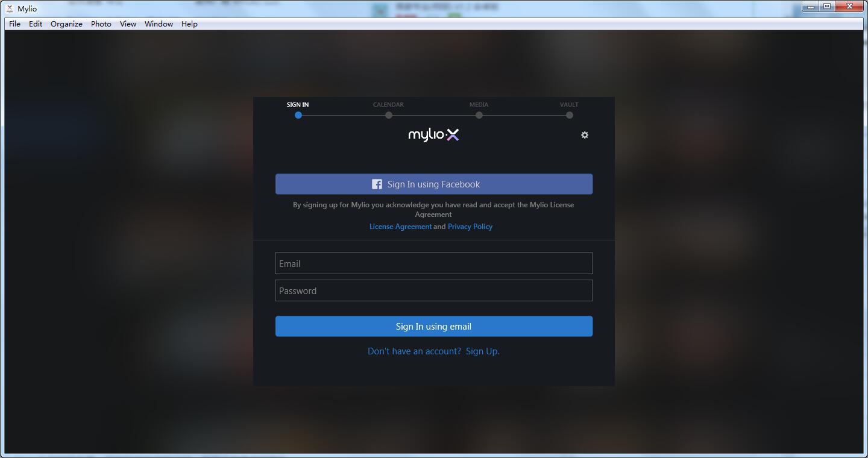Open the License Agreement link
The image size is (868, 458).
pos(400,227)
